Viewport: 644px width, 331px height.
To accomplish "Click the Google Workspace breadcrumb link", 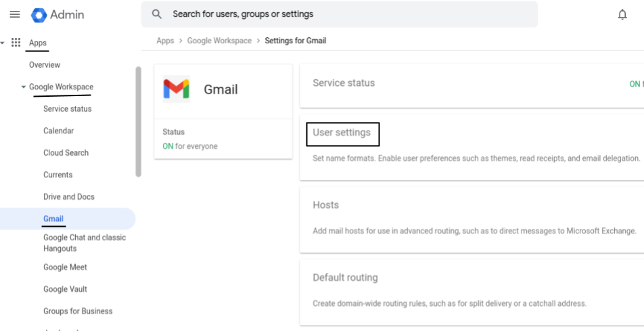I will 219,41.
